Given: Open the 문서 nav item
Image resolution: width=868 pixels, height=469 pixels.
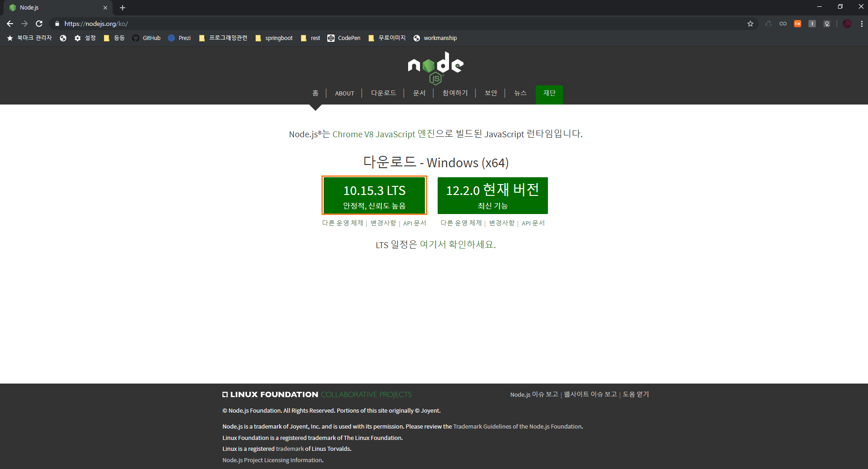Looking at the screenshot, I should tap(419, 93).
